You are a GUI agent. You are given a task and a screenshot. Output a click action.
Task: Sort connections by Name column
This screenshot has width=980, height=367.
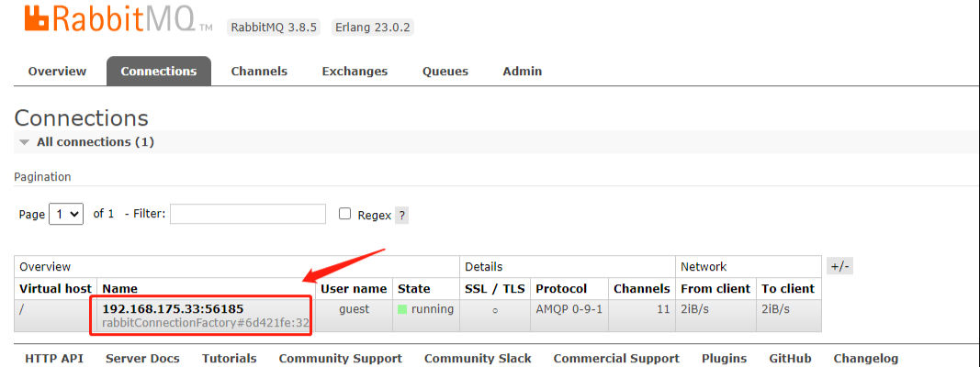click(120, 289)
